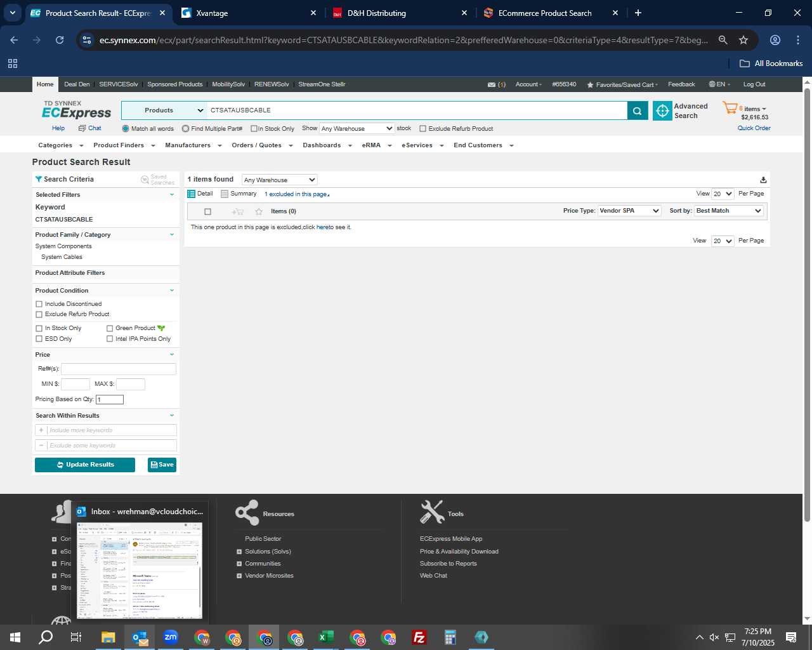Open Sort by Best Match dropdown
Viewport: 812px width, 650px height.
tap(729, 211)
